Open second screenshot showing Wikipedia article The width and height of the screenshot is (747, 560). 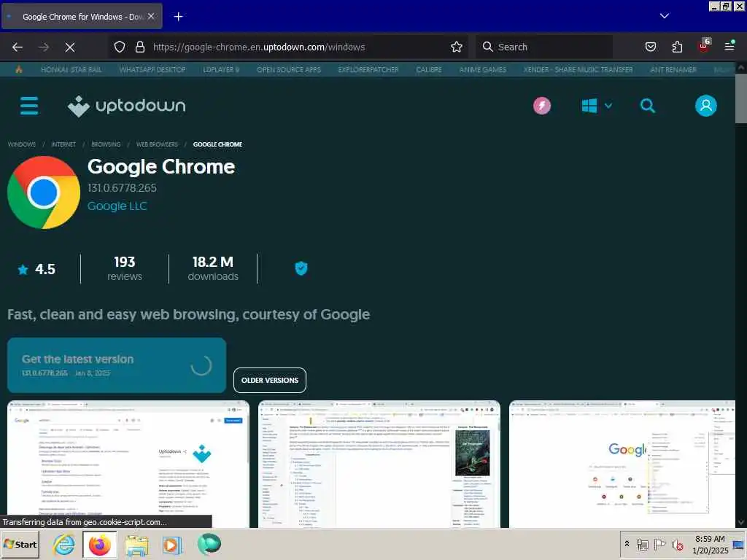(x=379, y=464)
